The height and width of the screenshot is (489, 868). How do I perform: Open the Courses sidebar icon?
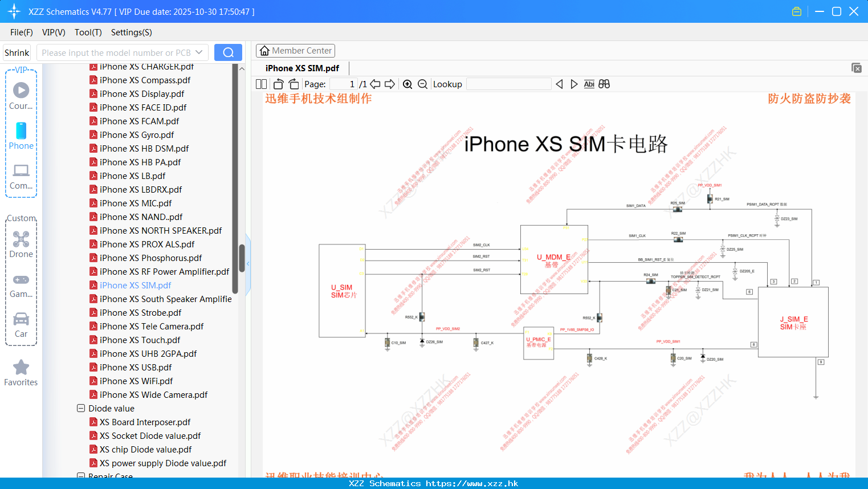click(21, 90)
